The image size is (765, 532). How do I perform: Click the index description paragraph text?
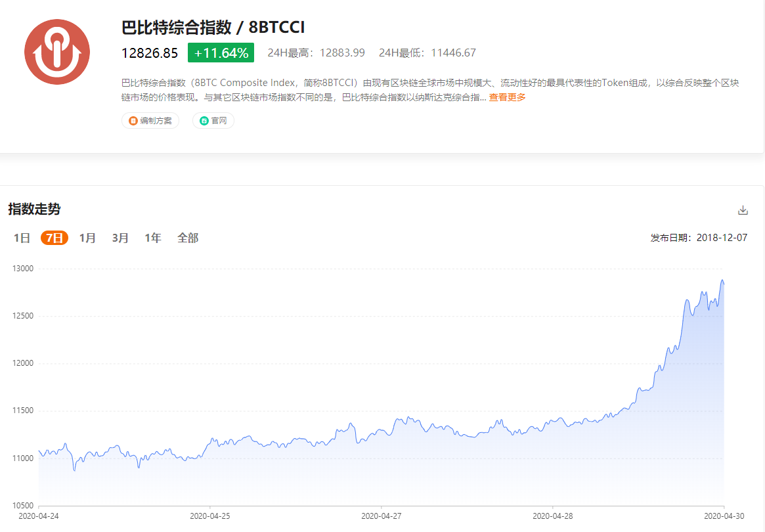click(430, 90)
